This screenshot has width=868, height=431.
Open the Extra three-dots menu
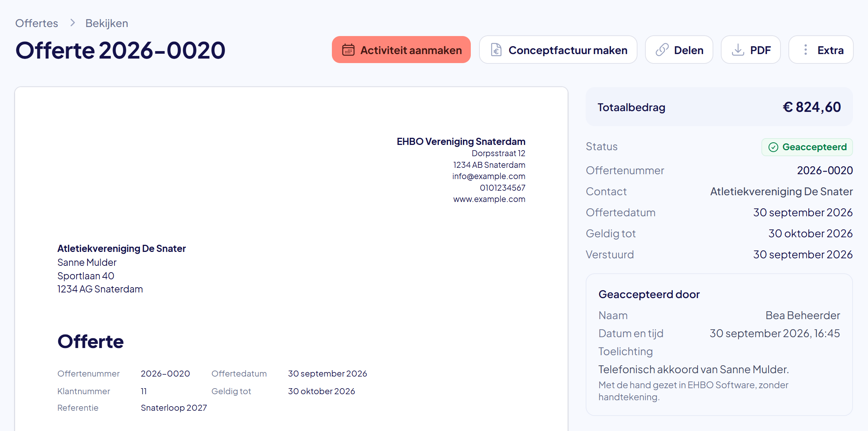(821, 50)
